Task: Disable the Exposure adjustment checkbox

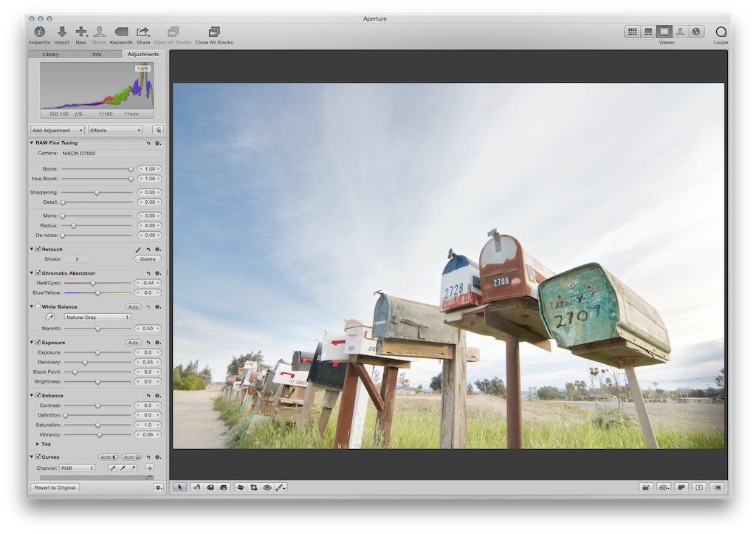Action: coord(38,343)
